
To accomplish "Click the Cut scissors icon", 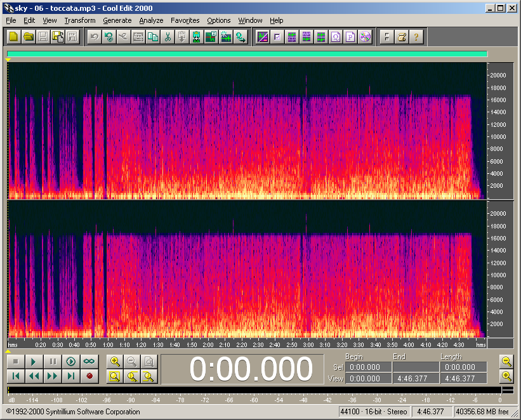I will 168,37.
